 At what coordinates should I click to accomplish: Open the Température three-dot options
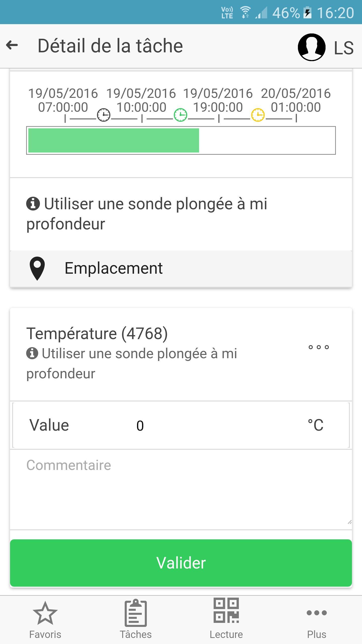(319, 347)
